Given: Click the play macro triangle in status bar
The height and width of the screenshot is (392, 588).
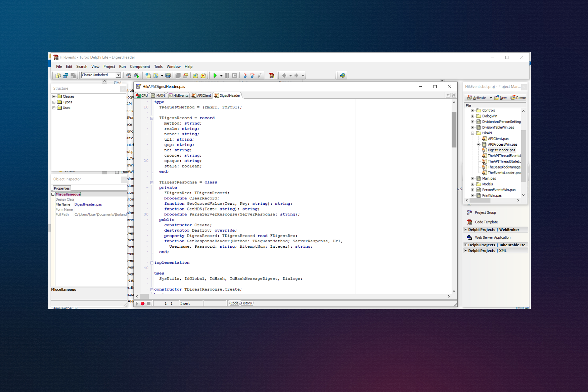Looking at the screenshot, I should pos(137,303).
